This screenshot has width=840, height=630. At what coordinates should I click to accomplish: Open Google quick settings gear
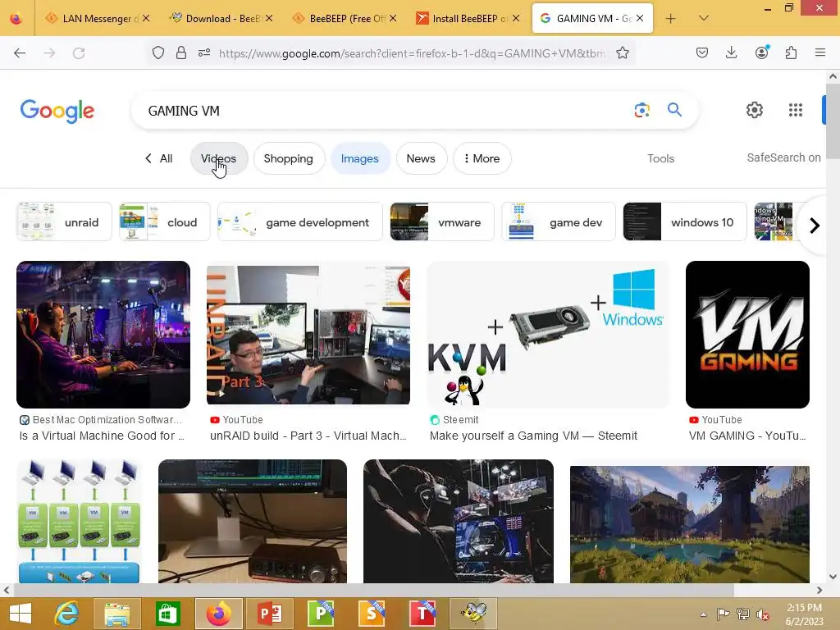tap(755, 110)
